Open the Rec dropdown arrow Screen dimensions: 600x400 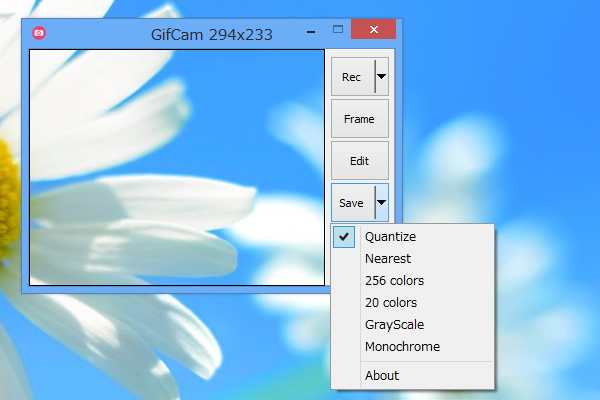point(382,77)
